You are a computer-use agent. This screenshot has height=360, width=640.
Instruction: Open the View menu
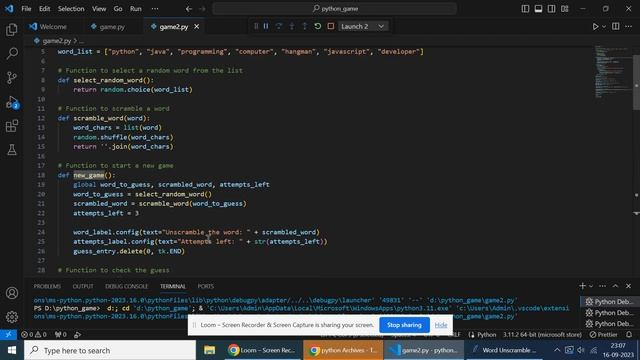coord(99,9)
